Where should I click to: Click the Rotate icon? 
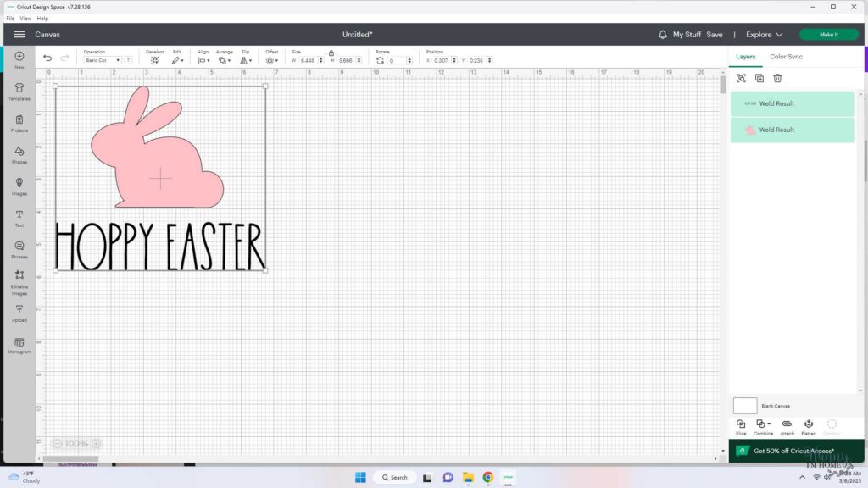381,60
